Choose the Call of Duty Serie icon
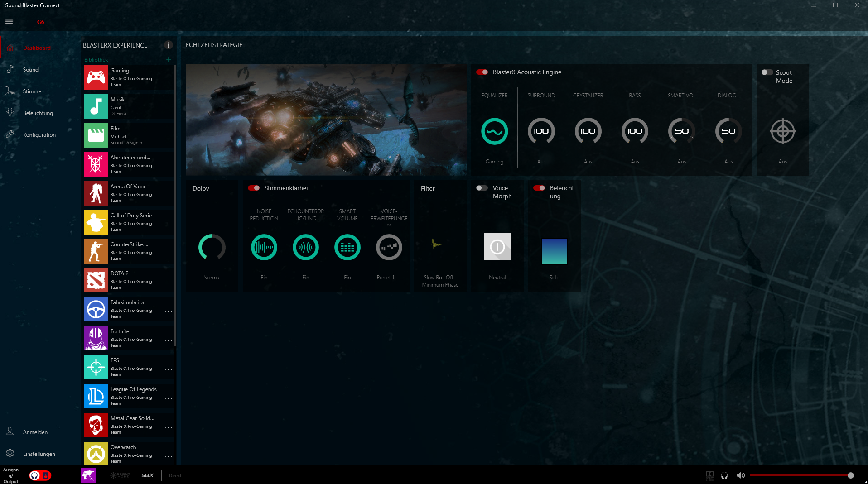Viewport: 868px width, 484px height. click(x=96, y=222)
